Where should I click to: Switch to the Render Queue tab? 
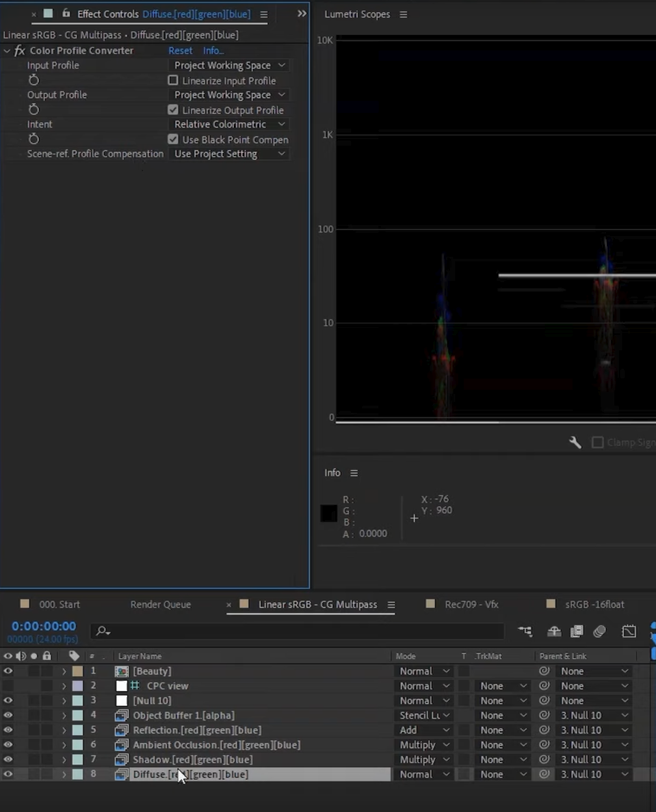click(x=160, y=605)
